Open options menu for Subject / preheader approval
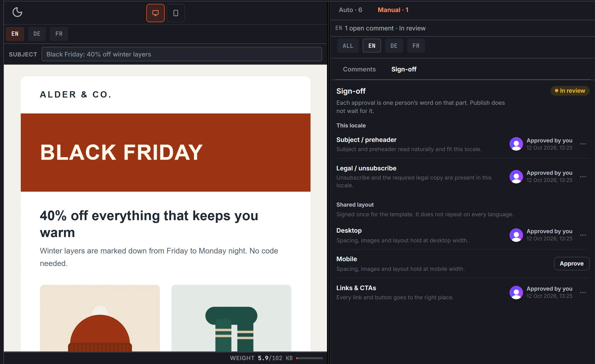 pos(583,144)
